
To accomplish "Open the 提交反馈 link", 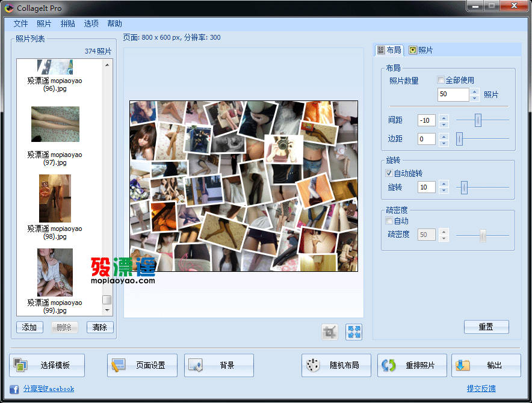I will coord(481,389).
